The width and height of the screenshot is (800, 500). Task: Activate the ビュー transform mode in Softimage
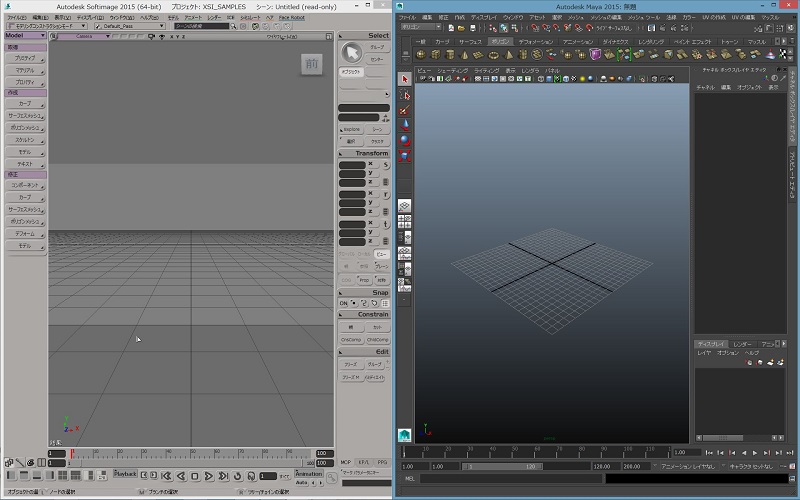(381, 254)
